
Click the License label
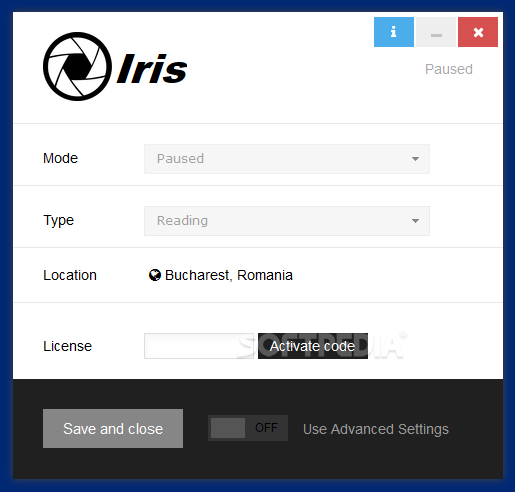67,346
